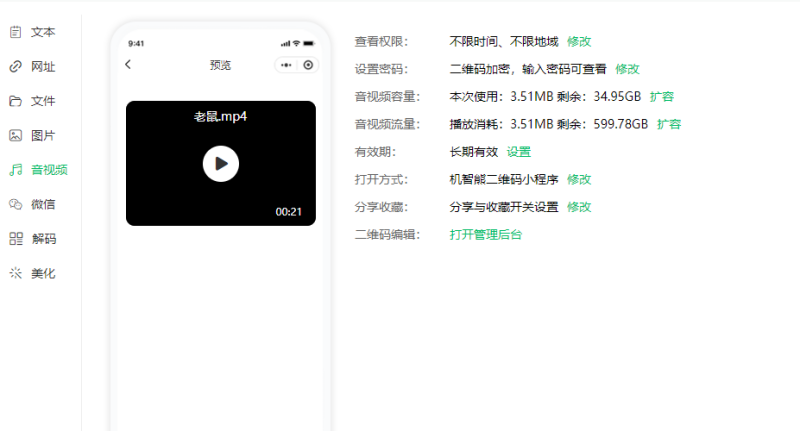Open the mini program three-dots menu
The height and width of the screenshot is (431, 800).
[x=287, y=65]
